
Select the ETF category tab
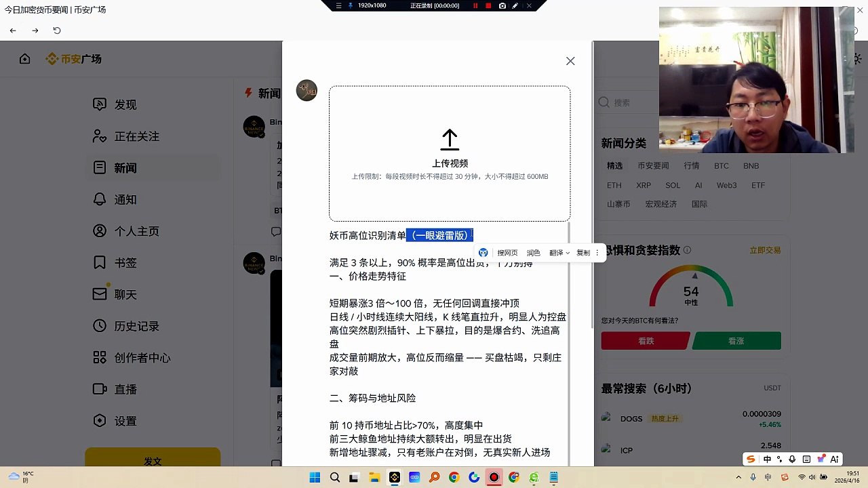757,185
